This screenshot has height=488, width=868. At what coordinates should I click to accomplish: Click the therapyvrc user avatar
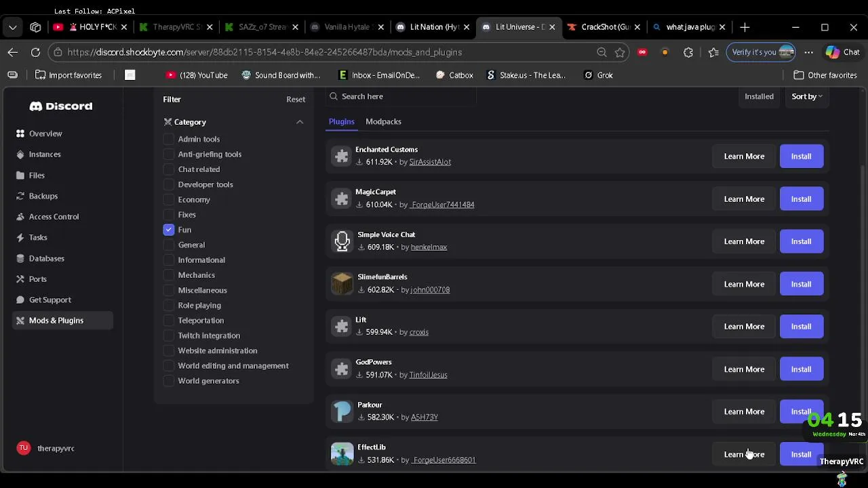pos(24,448)
